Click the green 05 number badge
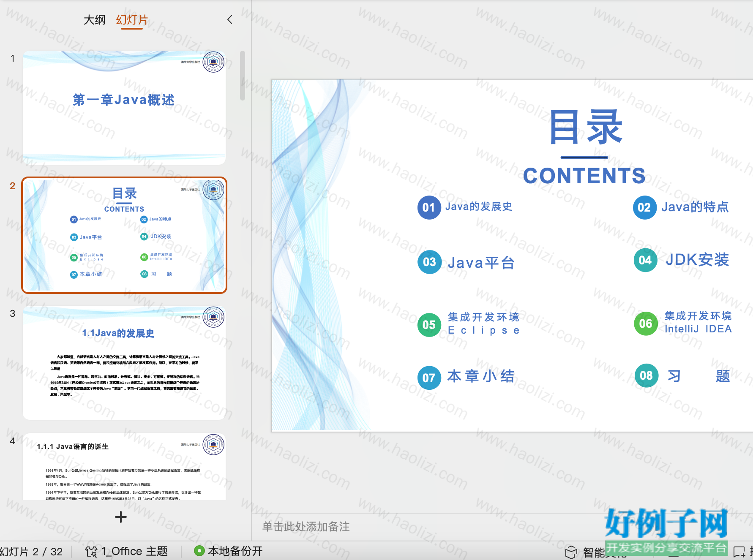Viewport: 753px width, 560px height. [x=429, y=325]
